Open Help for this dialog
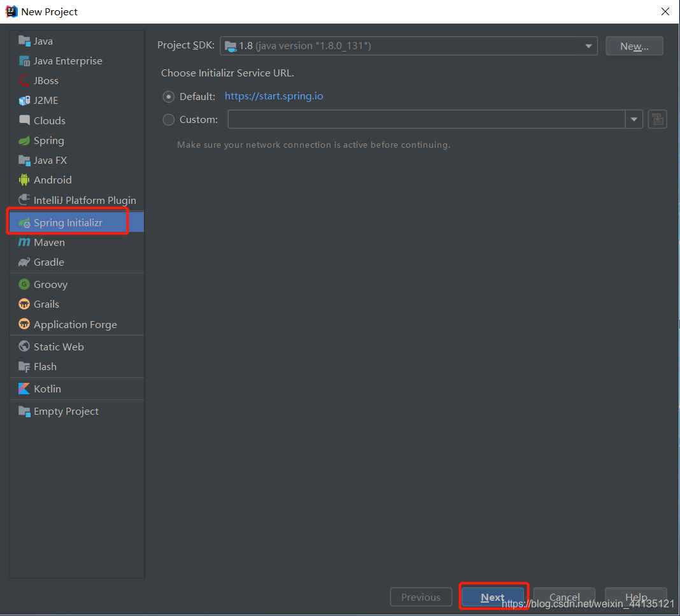The image size is (680, 616). [x=636, y=597]
